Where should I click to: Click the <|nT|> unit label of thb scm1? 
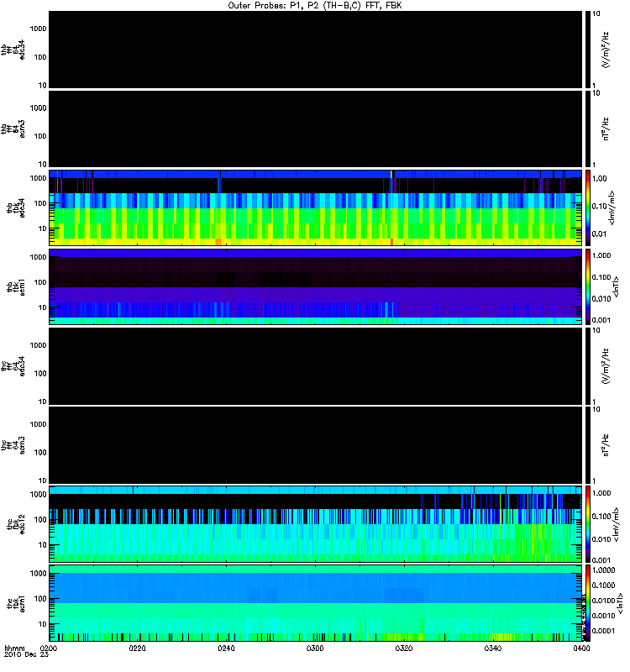click(617, 286)
